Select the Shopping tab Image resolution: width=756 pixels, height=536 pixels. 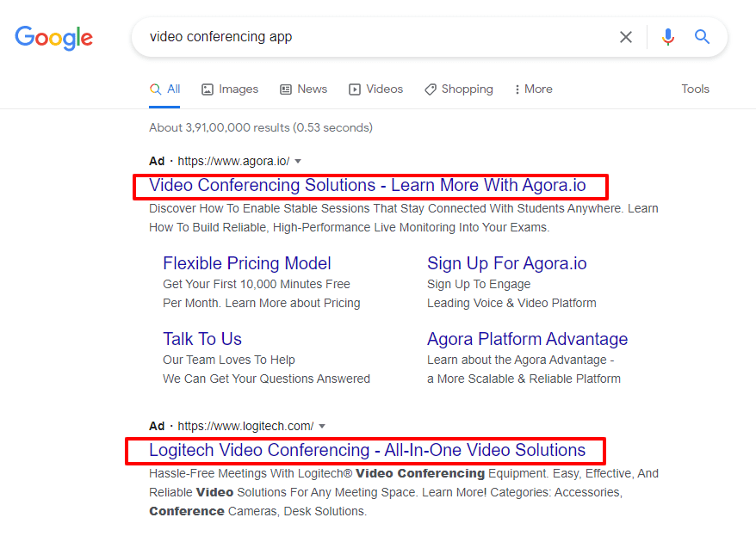point(459,89)
